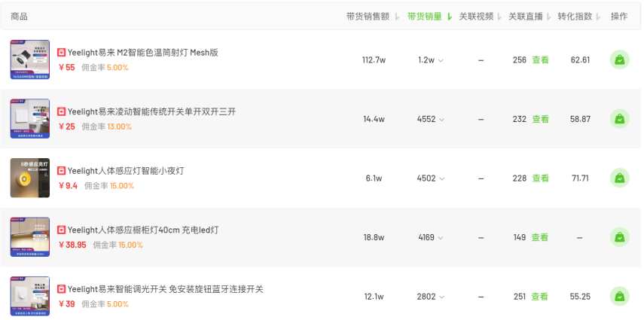
Task: Click red shop icon before 易来智能调光开关 title
Action: coord(61,289)
